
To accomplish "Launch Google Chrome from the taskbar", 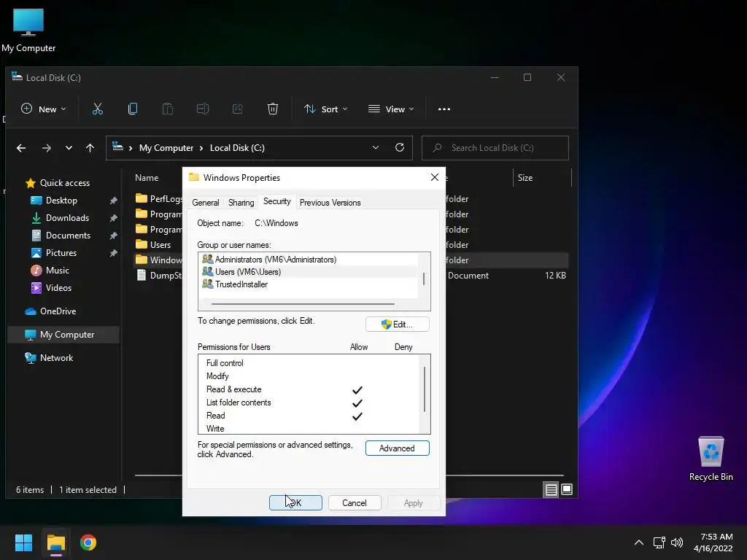I will (88, 542).
